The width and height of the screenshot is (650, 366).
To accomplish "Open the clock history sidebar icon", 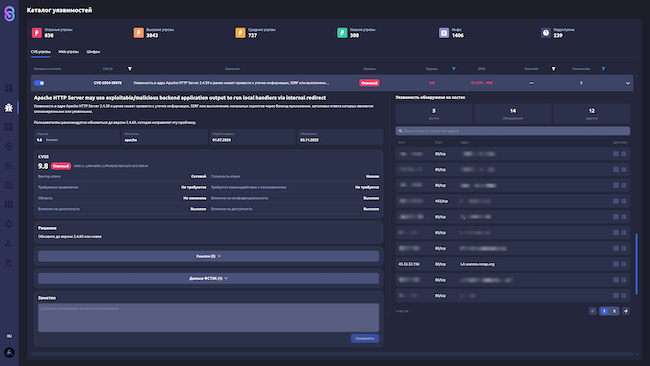I will (x=9, y=146).
